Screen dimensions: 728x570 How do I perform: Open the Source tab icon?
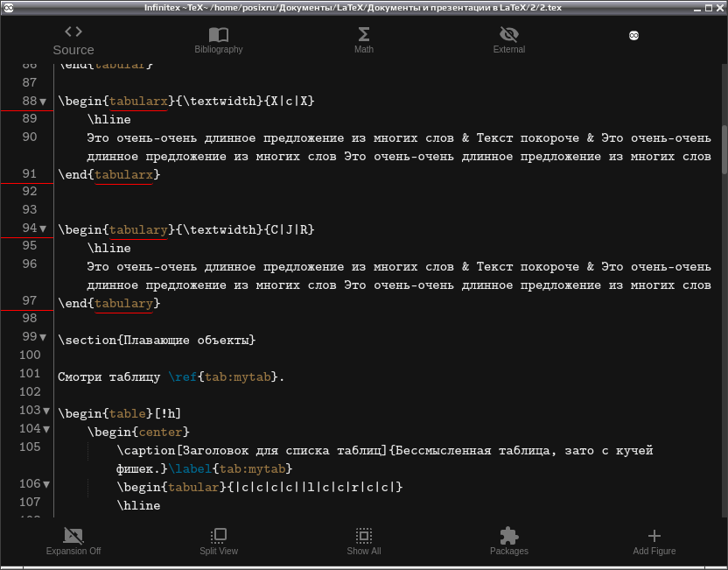tap(73, 32)
